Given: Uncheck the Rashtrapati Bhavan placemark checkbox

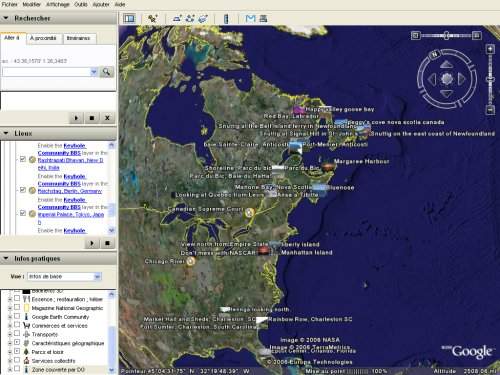Looking at the screenshot, I should click(23, 159).
